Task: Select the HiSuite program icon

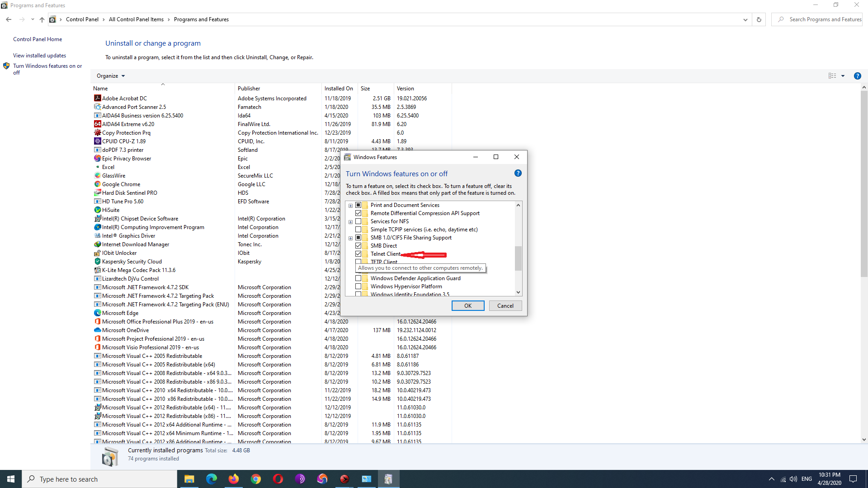Action: coord(97,210)
